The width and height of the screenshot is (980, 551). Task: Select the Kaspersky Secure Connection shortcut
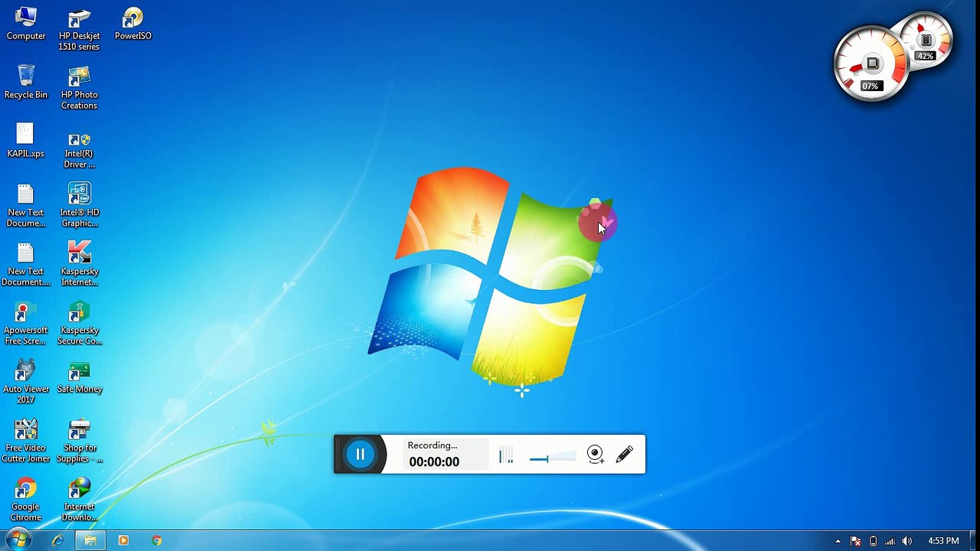click(x=79, y=323)
